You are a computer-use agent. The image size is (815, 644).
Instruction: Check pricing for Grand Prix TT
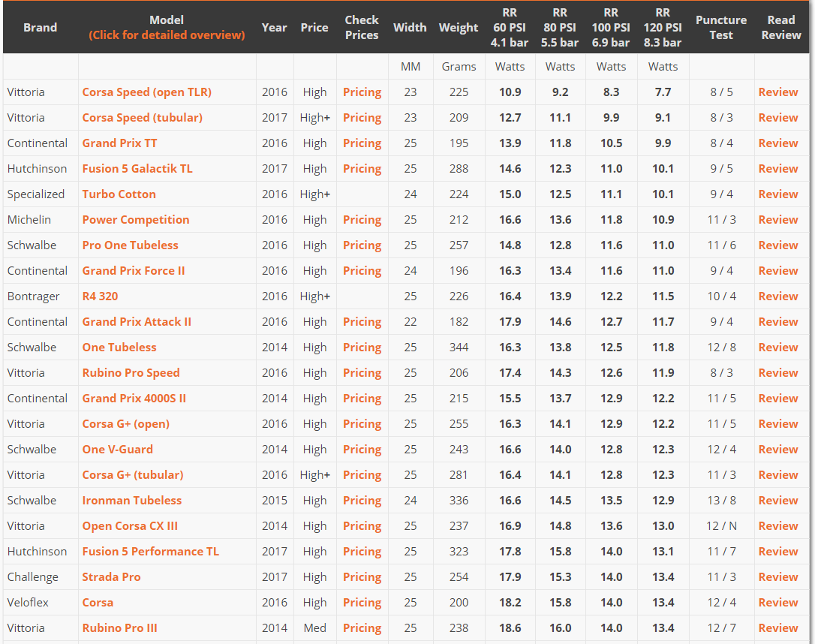pos(362,143)
